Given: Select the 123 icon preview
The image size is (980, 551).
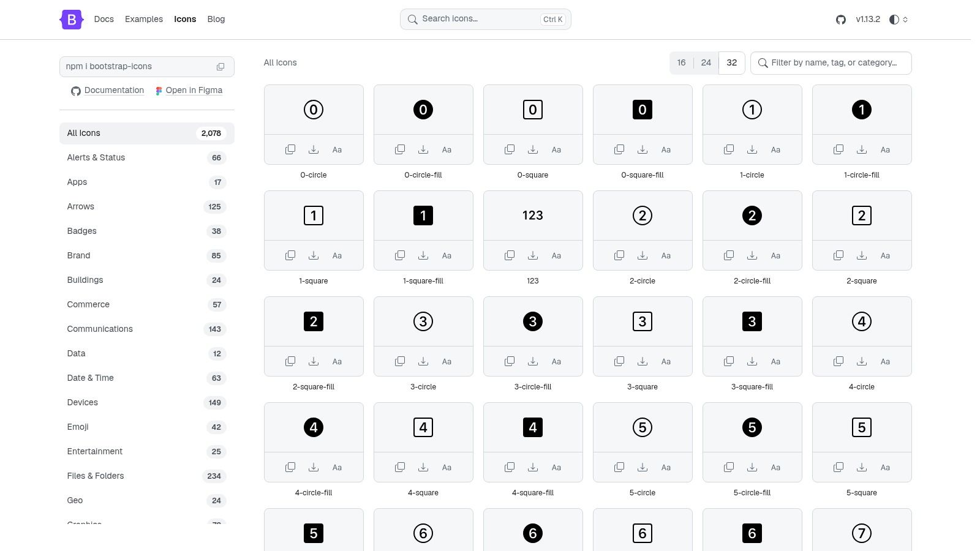Looking at the screenshot, I should (533, 216).
